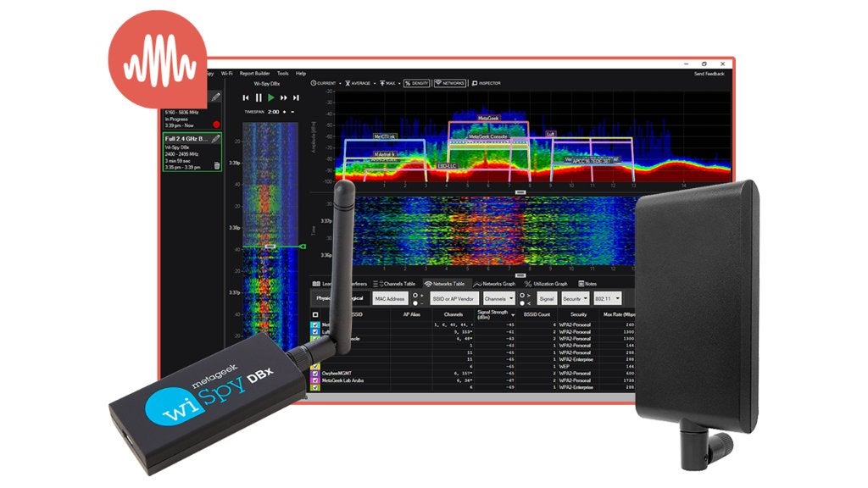Sort by the Security column header
Screen dimensions: 868x488
coord(578,314)
